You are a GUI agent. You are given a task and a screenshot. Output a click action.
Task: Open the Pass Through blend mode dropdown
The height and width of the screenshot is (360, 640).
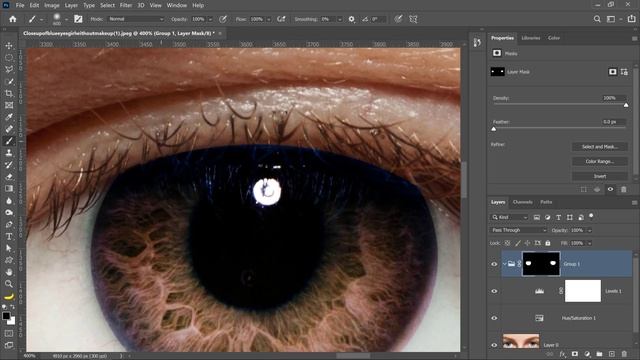pos(518,230)
